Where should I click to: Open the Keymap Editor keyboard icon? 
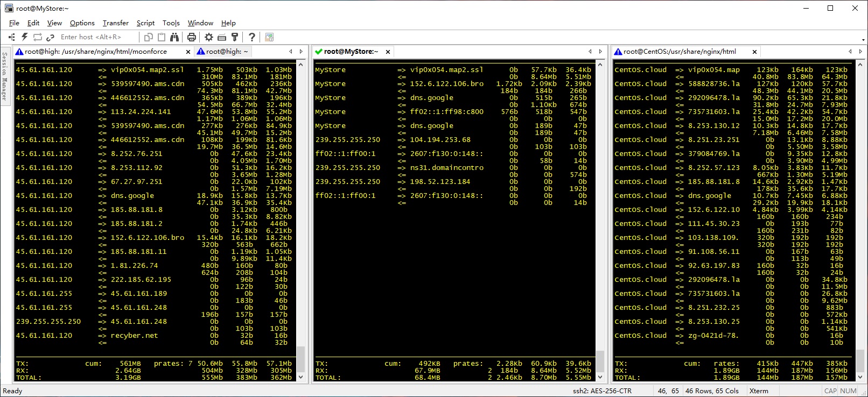click(222, 37)
